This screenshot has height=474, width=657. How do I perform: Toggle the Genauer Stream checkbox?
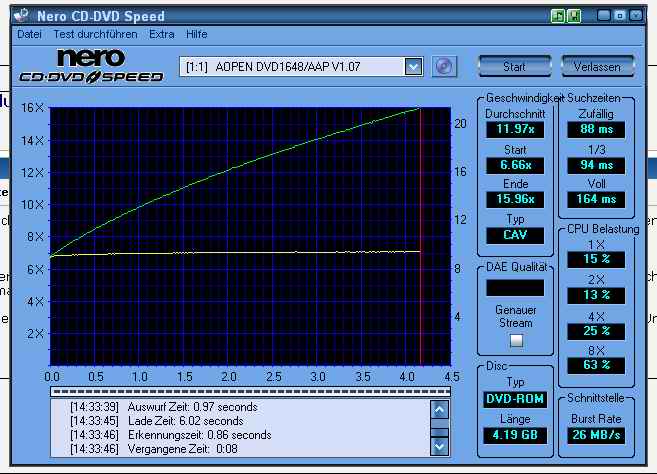click(x=516, y=340)
